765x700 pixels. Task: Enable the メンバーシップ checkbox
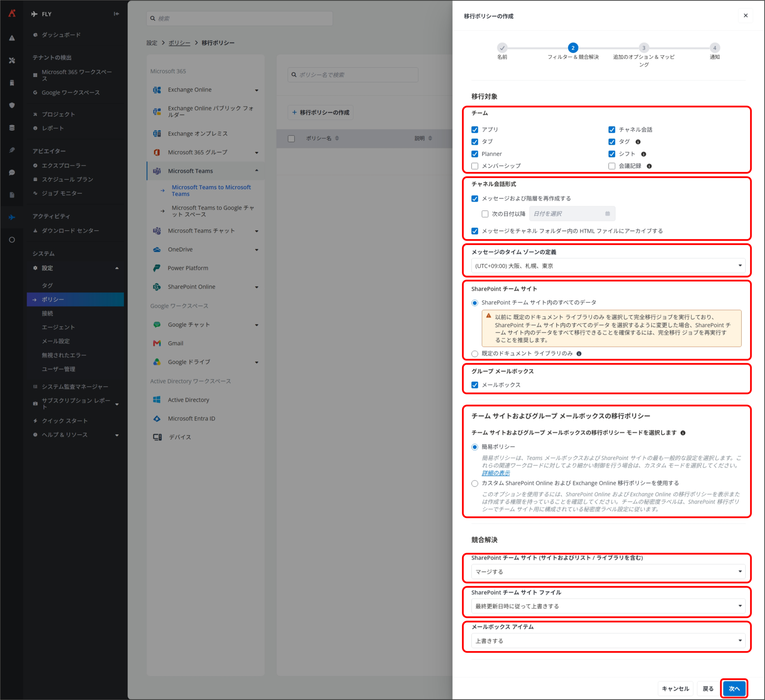coord(475,166)
